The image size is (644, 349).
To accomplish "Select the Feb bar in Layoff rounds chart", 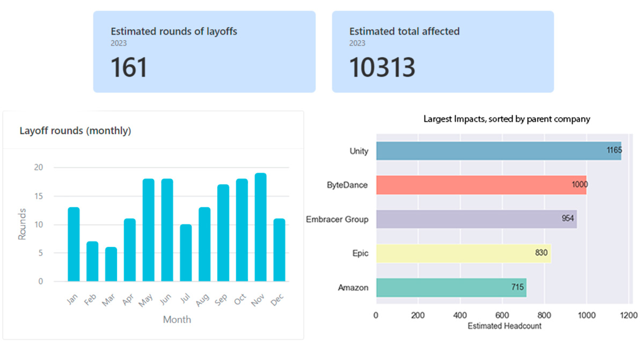I will 92,261.
